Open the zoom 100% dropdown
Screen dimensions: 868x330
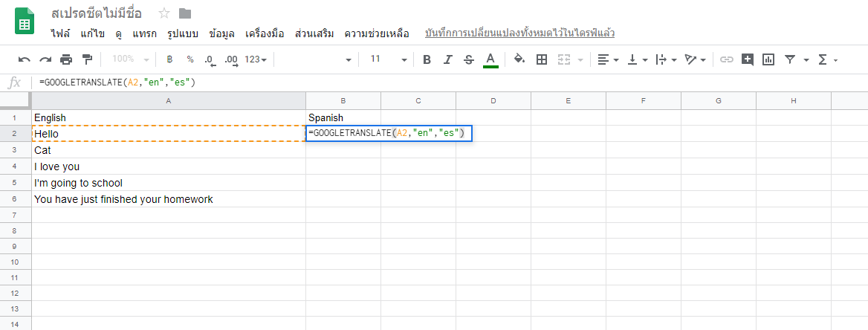131,59
